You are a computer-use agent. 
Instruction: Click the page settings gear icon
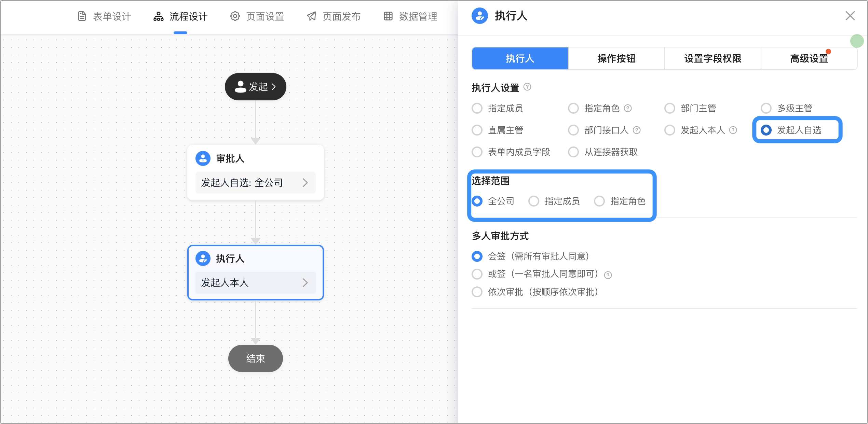(x=235, y=16)
